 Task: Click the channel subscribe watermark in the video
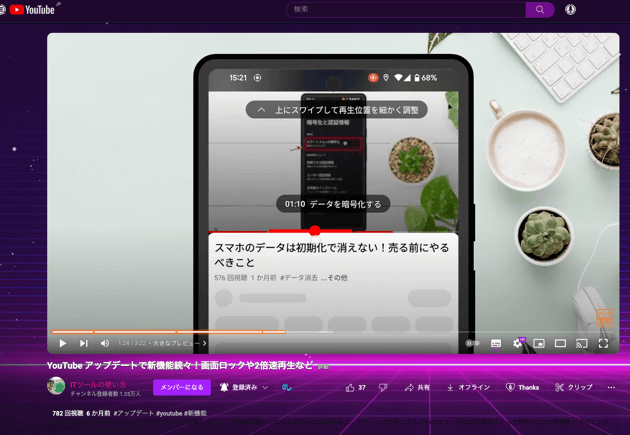(x=605, y=317)
